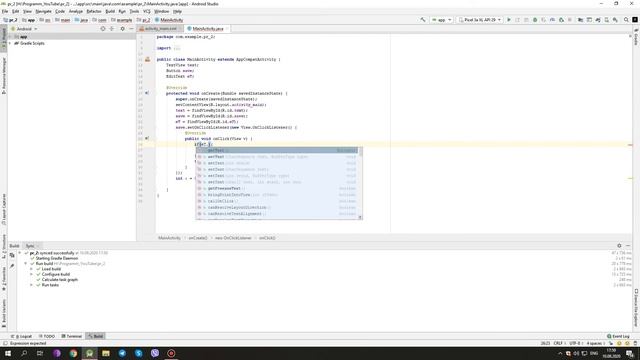Open the File menu
This screenshot has width=640, height=360.
pos(5,11)
